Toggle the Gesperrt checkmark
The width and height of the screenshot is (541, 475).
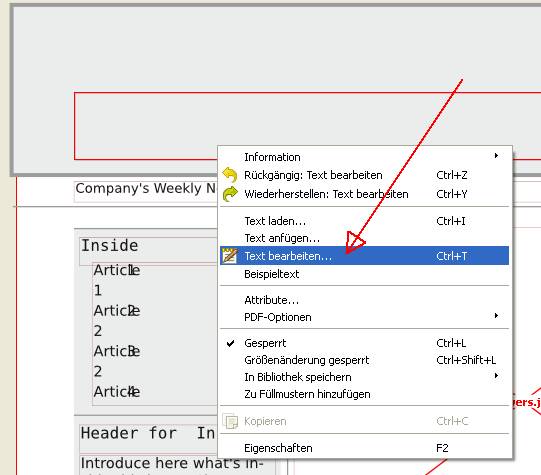coord(230,343)
